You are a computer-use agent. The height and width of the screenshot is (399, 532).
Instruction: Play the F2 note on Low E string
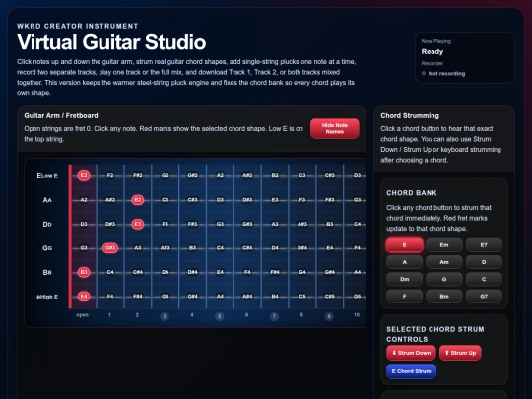click(x=110, y=175)
